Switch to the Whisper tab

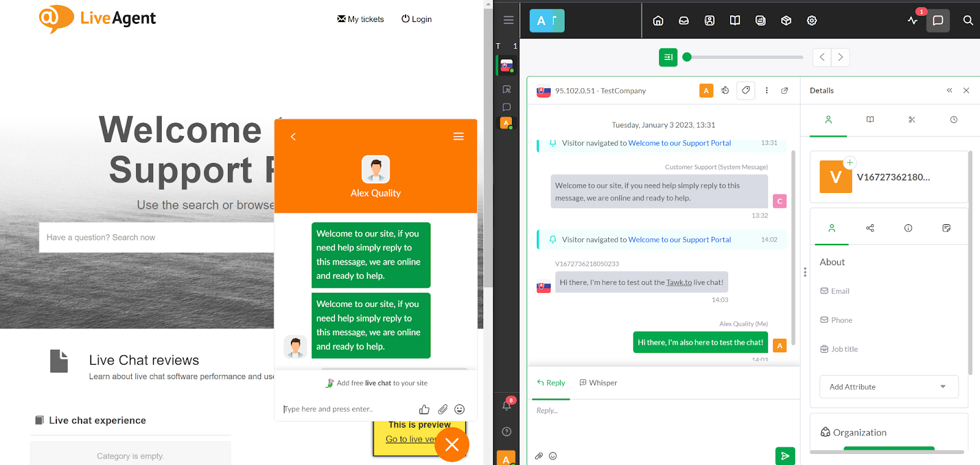tap(598, 383)
